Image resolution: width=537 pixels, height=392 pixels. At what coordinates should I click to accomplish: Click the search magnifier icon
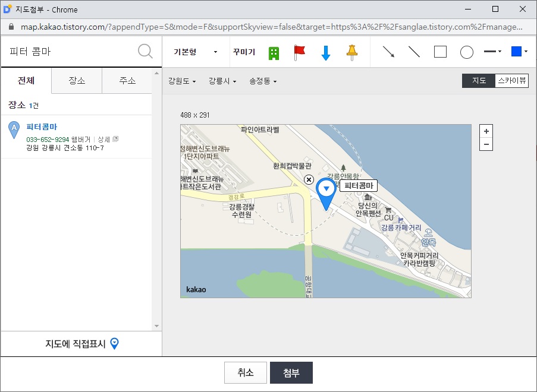(145, 51)
